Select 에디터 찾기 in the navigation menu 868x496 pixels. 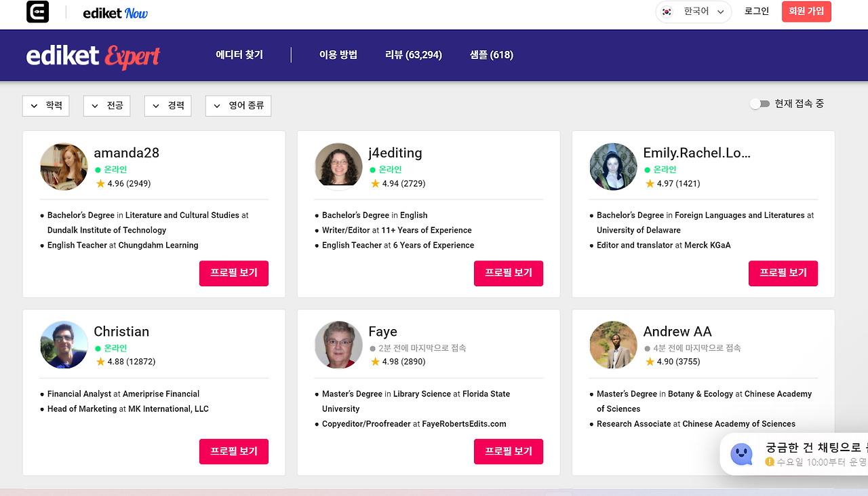click(239, 55)
